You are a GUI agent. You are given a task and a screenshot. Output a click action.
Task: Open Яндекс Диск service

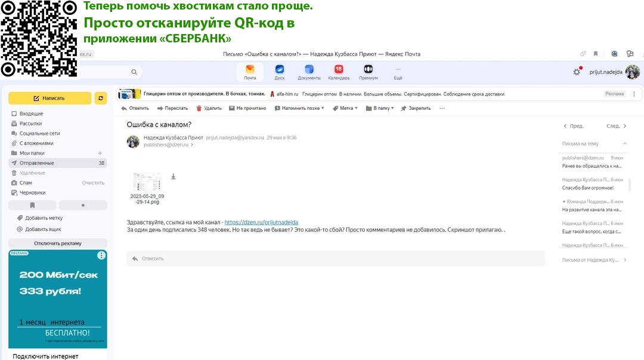point(279,72)
